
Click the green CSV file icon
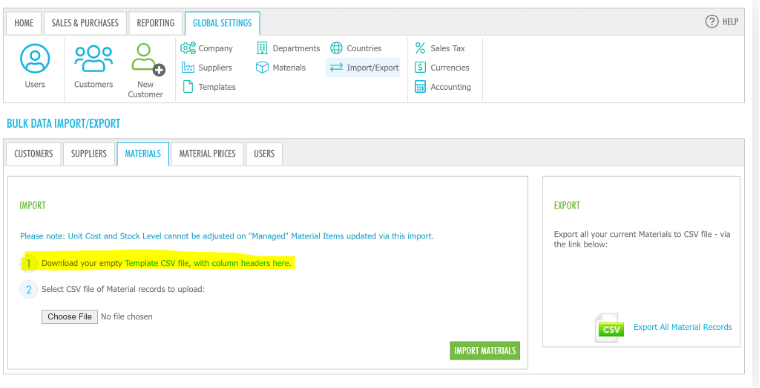click(x=609, y=328)
